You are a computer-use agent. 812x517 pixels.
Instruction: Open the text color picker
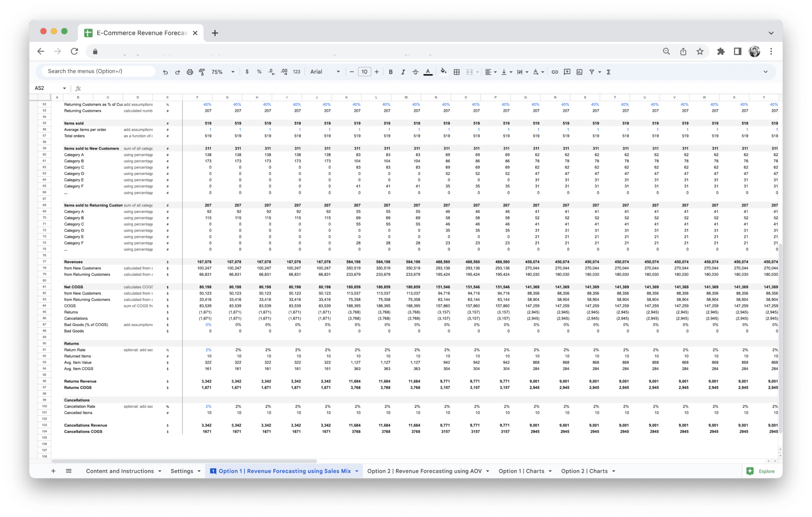pos(427,72)
